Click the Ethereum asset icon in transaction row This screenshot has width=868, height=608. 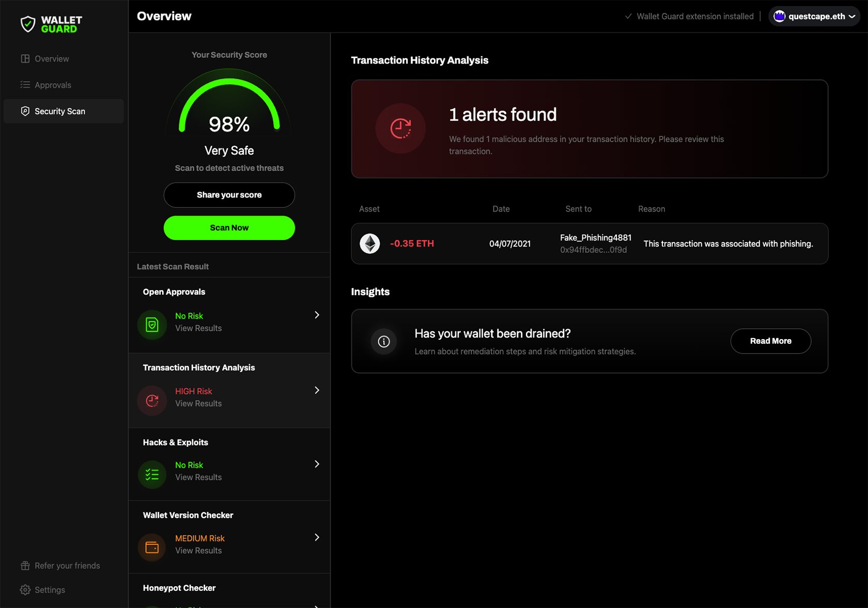click(369, 244)
